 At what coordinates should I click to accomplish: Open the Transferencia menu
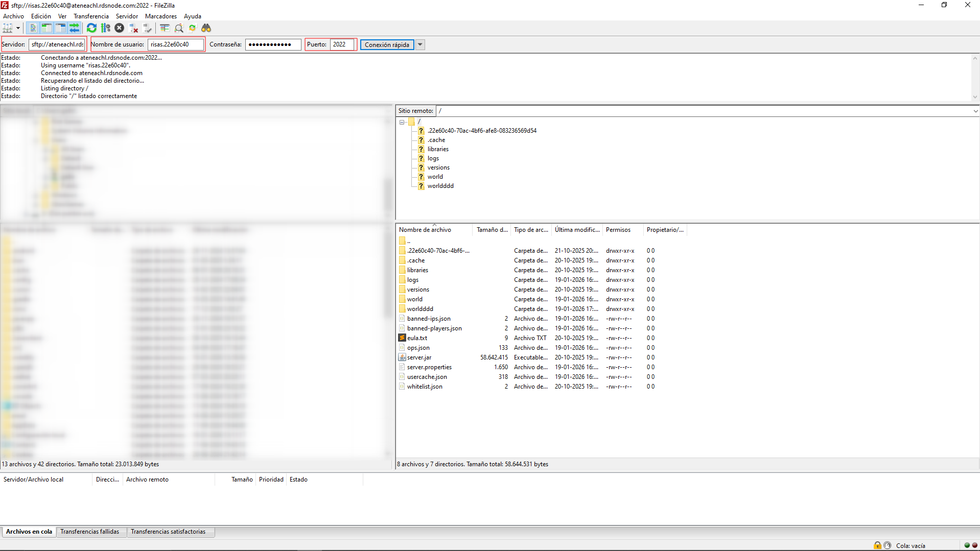91,16
